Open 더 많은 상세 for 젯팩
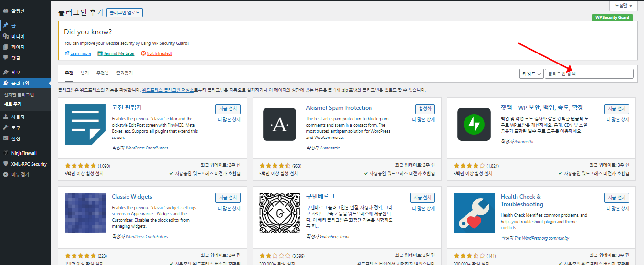The height and width of the screenshot is (265, 644). 618,119
